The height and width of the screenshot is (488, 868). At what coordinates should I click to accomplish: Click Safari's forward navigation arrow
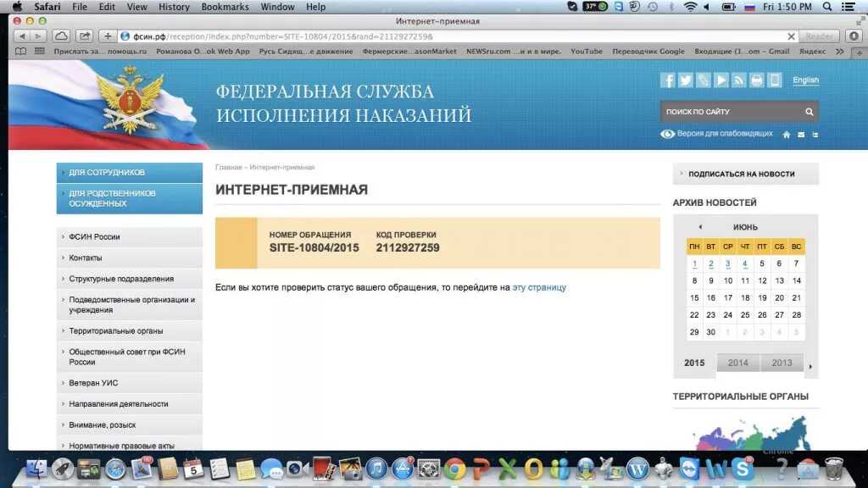(x=37, y=36)
